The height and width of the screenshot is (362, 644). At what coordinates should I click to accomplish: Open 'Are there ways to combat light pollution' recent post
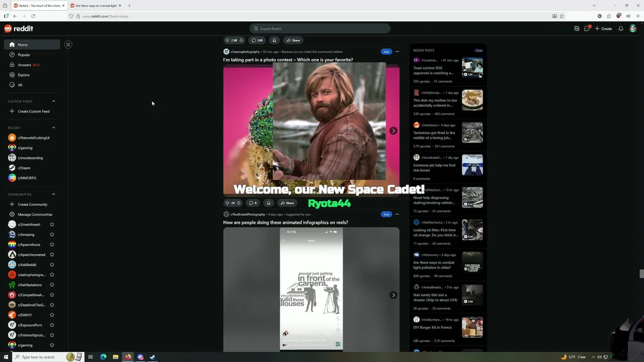pos(434,265)
